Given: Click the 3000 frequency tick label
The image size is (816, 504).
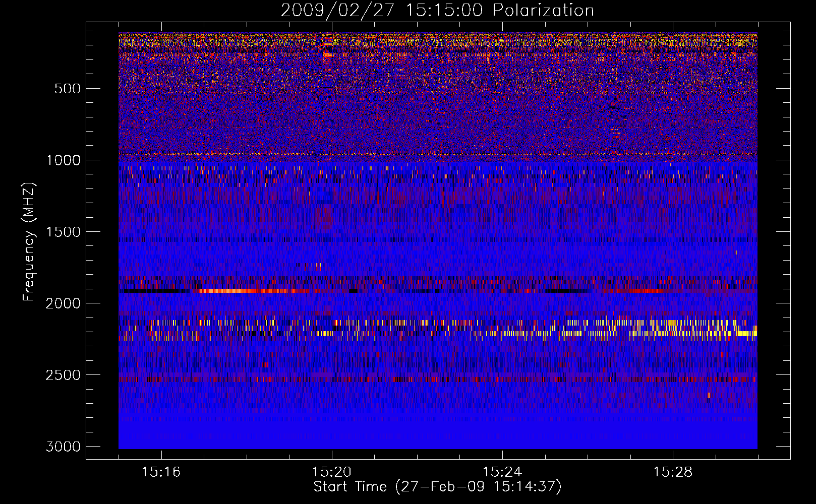Looking at the screenshot, I should coord(63,447).
